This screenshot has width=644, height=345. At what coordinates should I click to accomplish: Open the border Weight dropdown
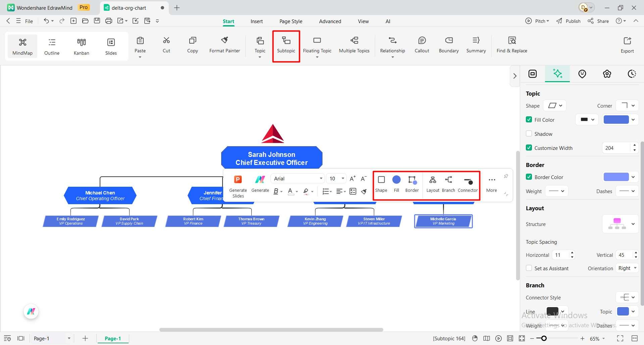pyautogui.click(x=557, y=191)
